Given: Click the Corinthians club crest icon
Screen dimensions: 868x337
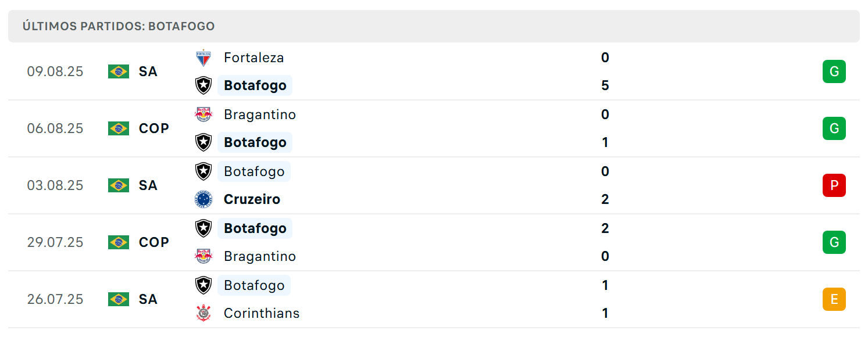Looking at the screenshot, I should point(203,313).
